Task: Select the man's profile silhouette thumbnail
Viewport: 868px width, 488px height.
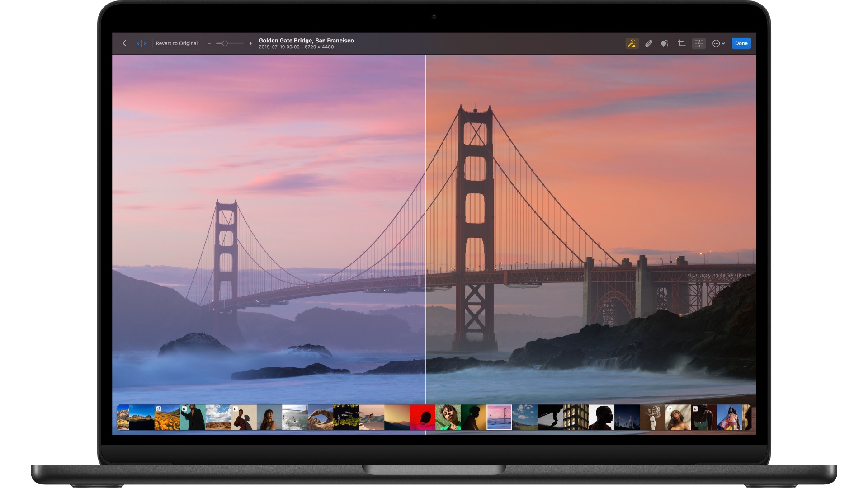Action: pyautogui.click(x=602, y=418)
